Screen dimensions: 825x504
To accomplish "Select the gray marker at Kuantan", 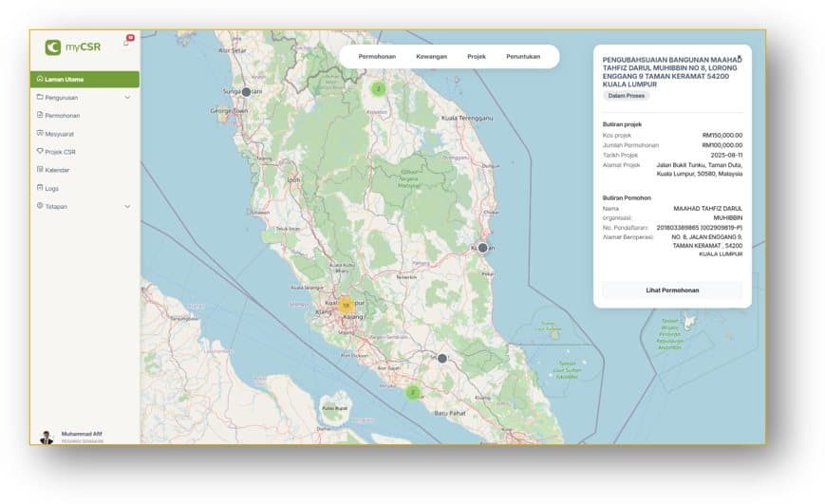I will [482, 248].
